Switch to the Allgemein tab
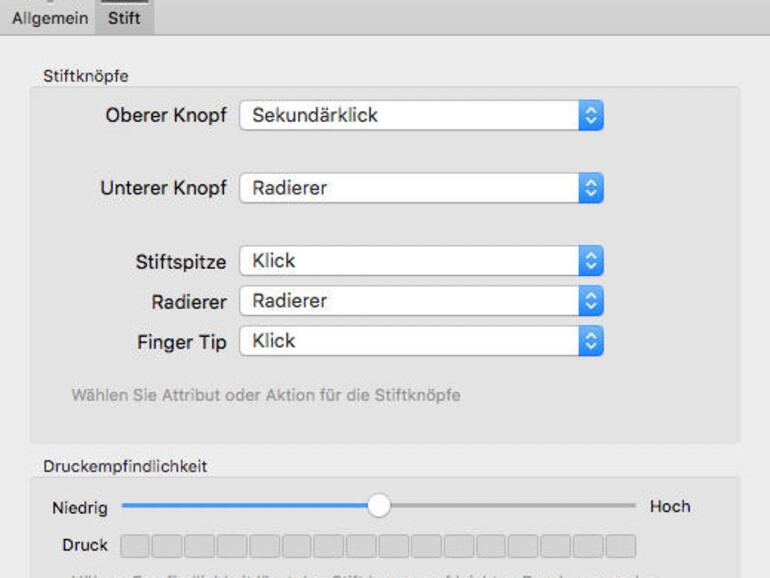The image size is (770, 578). point(50,18)
